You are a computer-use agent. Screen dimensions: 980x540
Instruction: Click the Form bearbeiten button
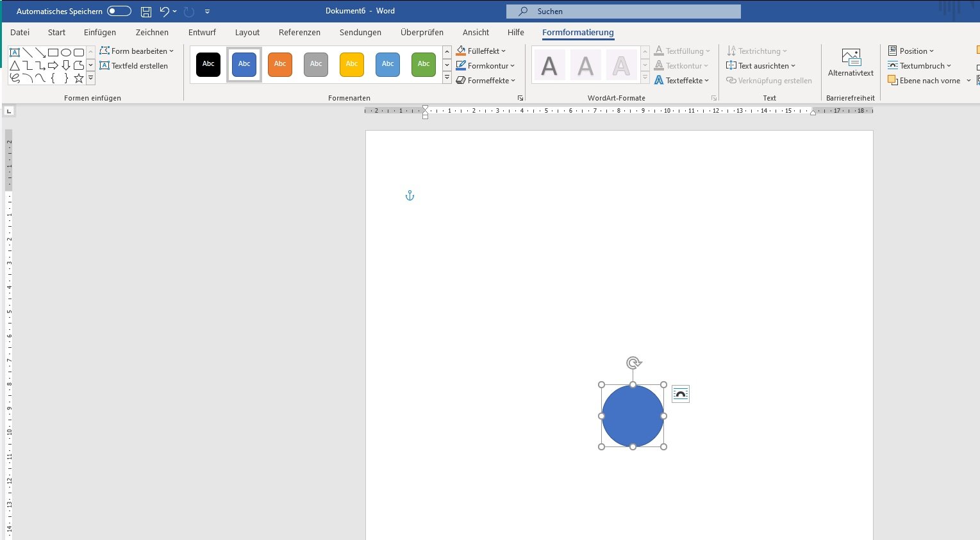[137, 51]
